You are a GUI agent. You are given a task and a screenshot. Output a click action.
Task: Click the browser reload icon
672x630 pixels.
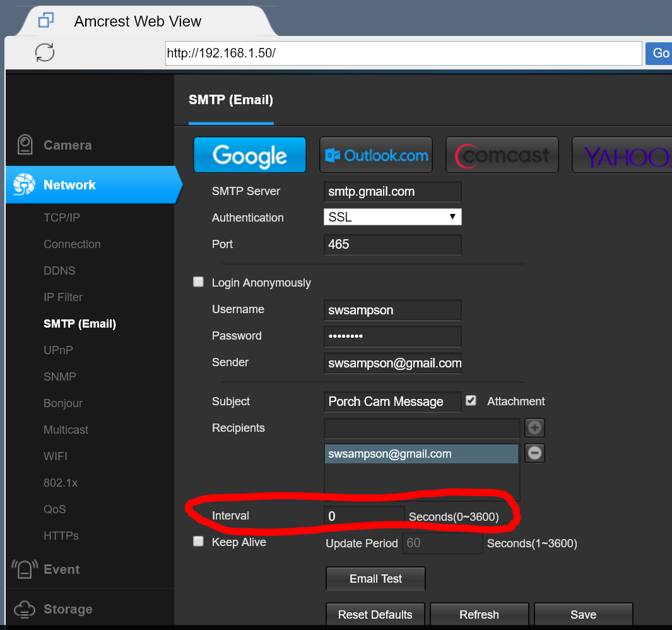click(45, 52)
